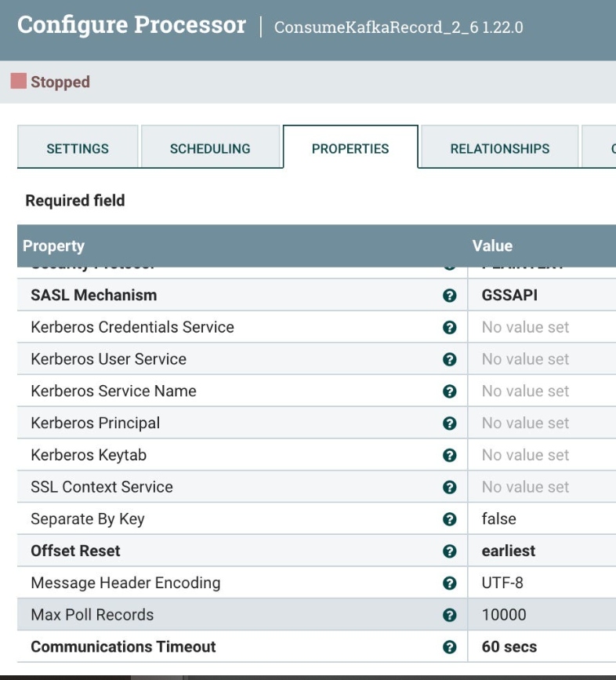Open SSL Context Service help tooltip
This screenshot has height=680, width=616.
point(448,487)
